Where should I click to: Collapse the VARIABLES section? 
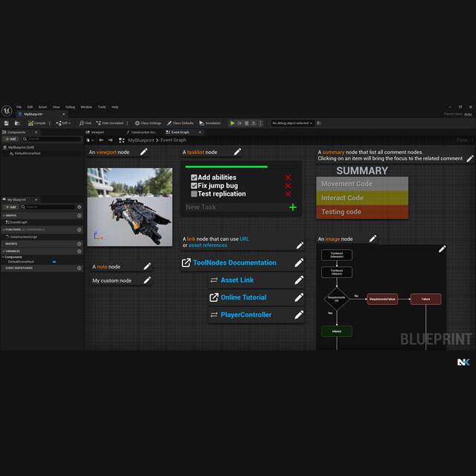tap(4, 251)
